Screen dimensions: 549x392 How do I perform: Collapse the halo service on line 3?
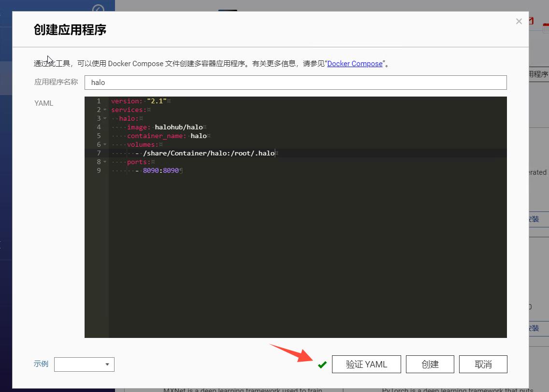coord(104,118)
